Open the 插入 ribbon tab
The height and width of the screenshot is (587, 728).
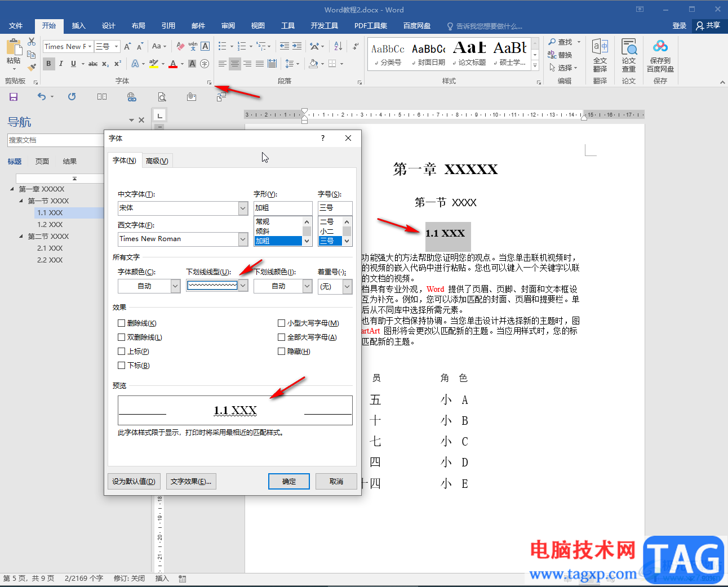[x=79, y=26]
